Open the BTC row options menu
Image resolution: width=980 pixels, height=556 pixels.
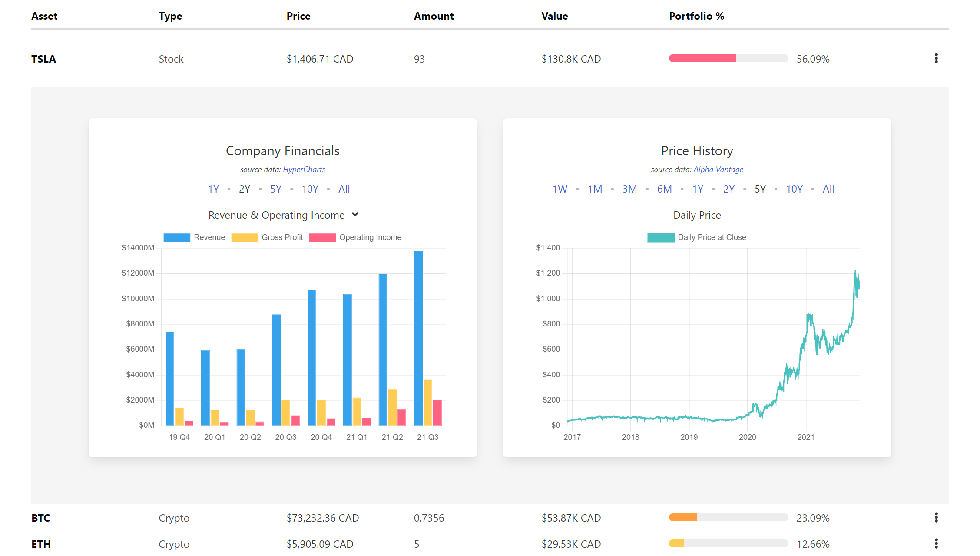pos(936,517)
